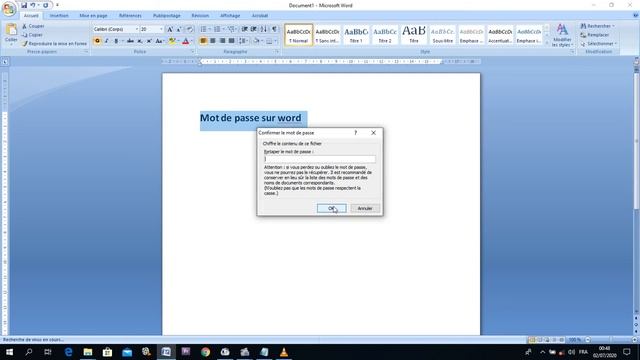The image size is (640, 360).
Task: Click the sort icon
Action: pos(264,29)
